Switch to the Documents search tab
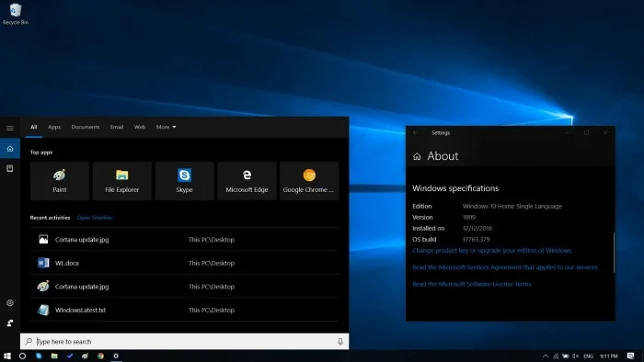This screenshot has width=644, height=362. (x=86, y=127)
